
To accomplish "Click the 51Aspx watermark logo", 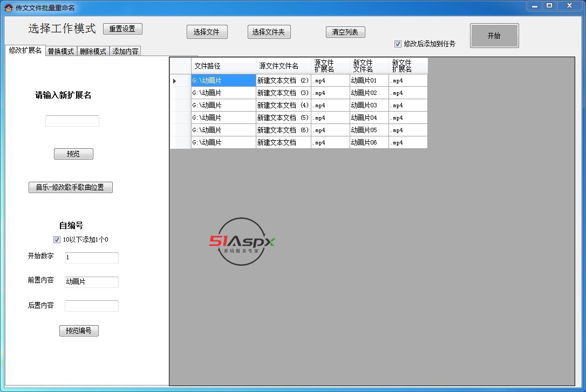I will (242, 242).
